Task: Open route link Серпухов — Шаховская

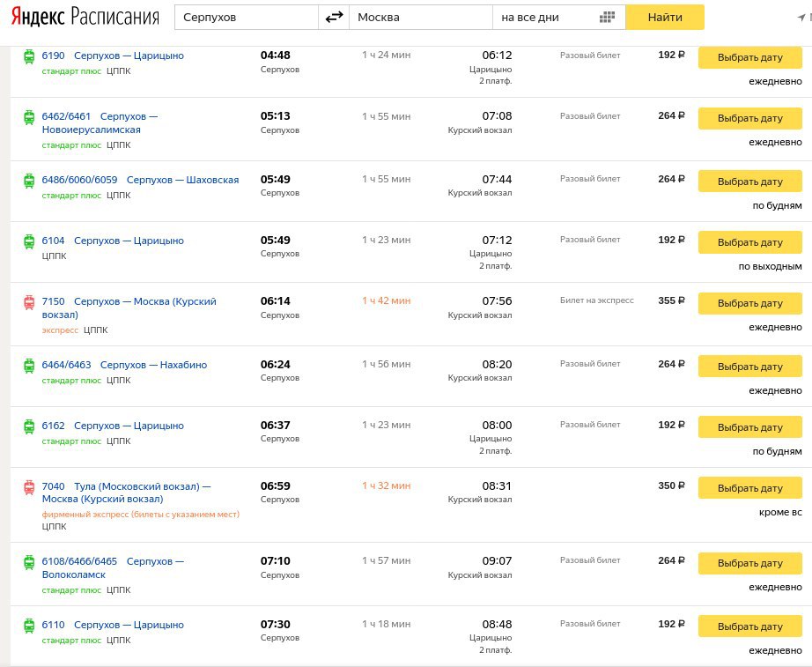Action: click(x=183, y=180)
